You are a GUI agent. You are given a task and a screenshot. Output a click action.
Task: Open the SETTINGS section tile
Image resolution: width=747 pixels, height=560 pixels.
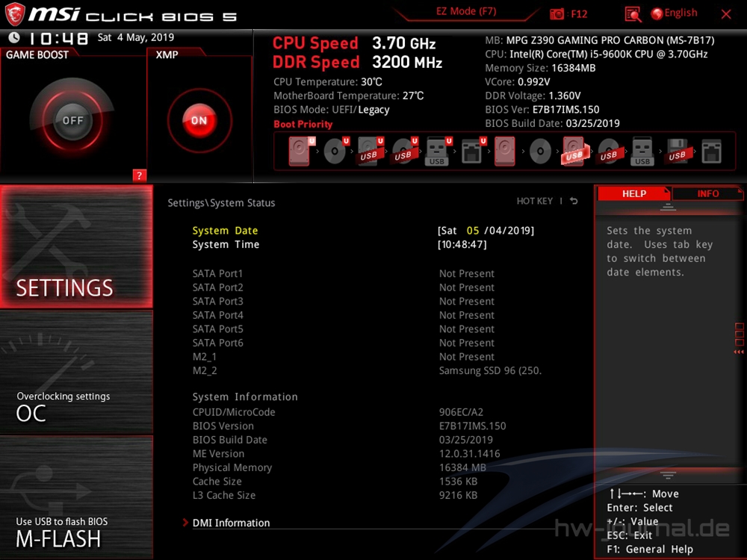point(76,246)
